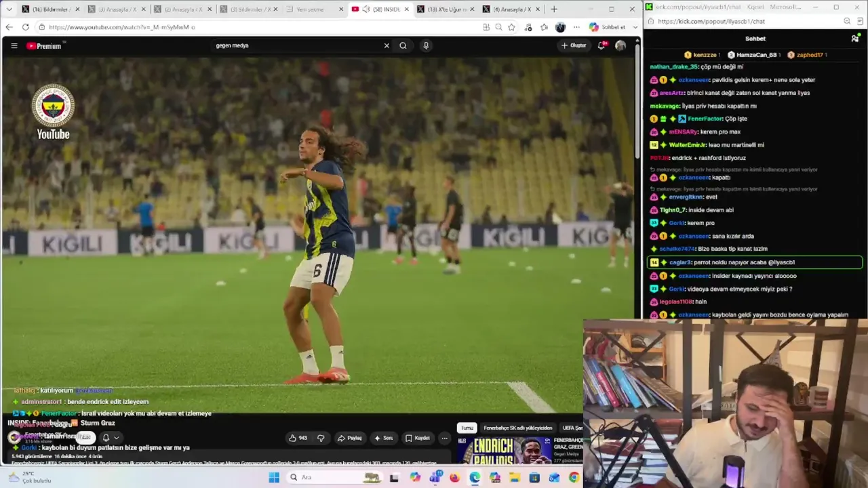Click the Paylaş share button
This screenshot has height=488, width=868.
click(x=350, y=438)
